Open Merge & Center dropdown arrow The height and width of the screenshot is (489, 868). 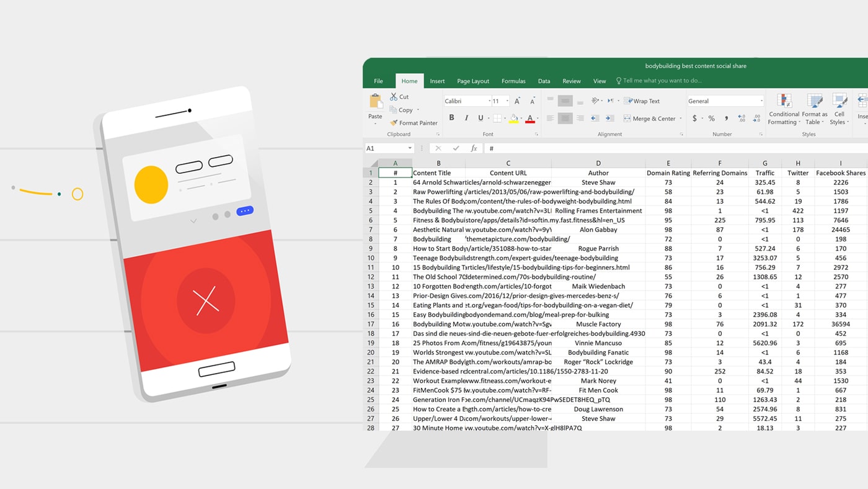coord(680,119)
